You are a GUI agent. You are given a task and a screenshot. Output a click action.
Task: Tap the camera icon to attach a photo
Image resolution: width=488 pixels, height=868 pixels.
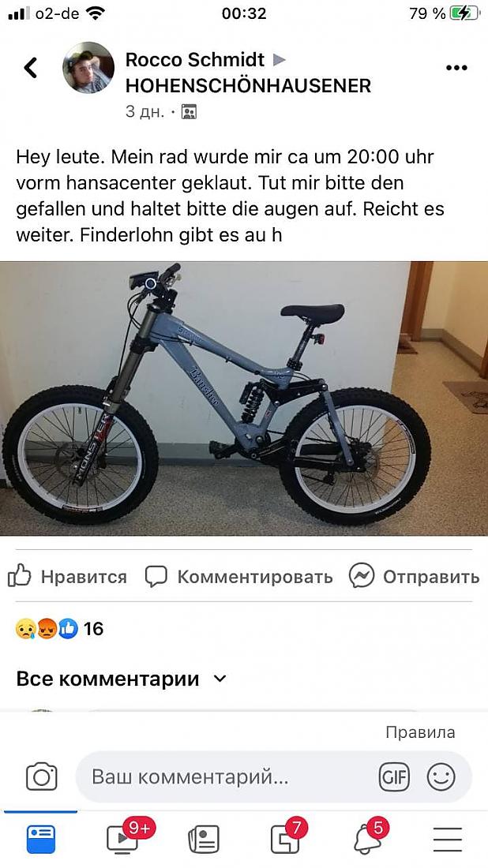pyautogui.click(x=42, y=776)
